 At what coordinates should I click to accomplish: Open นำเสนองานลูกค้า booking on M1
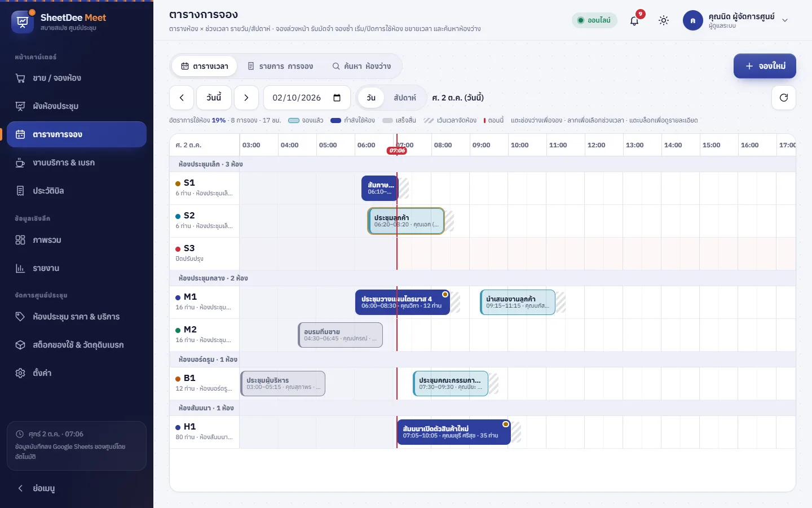click(x=518, y=302)
